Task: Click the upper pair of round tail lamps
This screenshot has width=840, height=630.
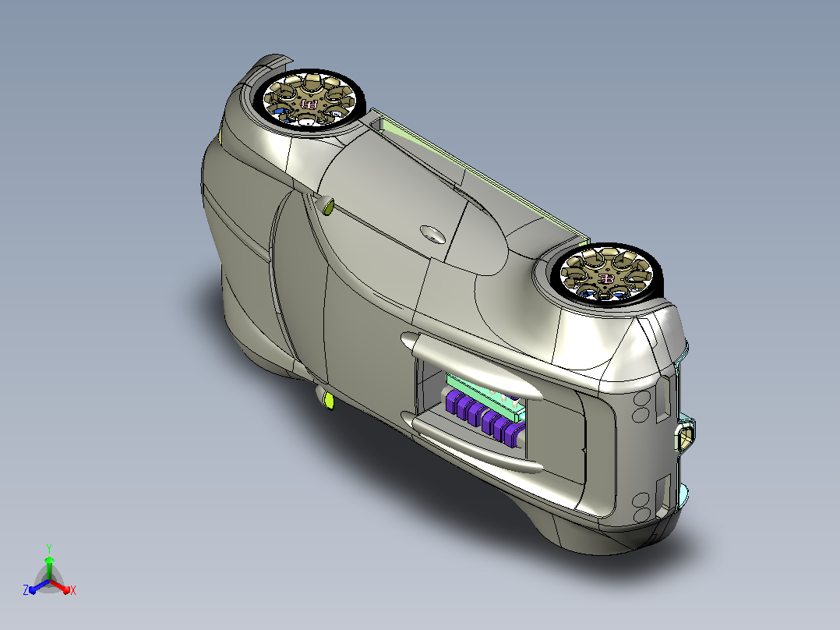Action: pyautogui.click(x=641, y=406)
